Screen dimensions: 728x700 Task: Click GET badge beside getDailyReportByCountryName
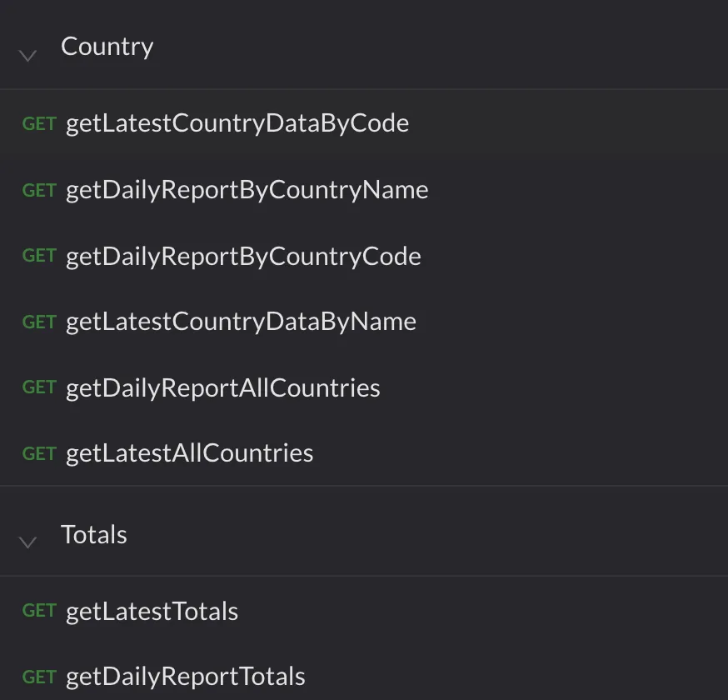click(x=39, y=191)
